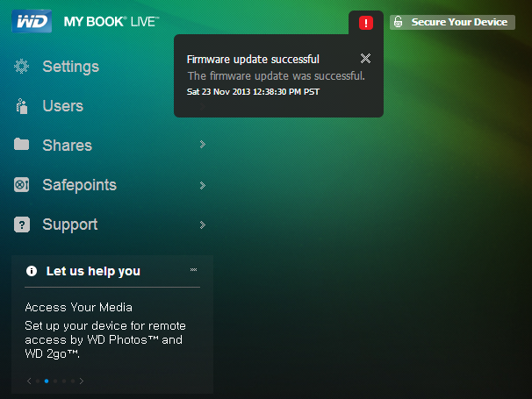This screenshot has width=532, height=399.
Task: Click the Shares folder icon
Action: click(22, 146)
